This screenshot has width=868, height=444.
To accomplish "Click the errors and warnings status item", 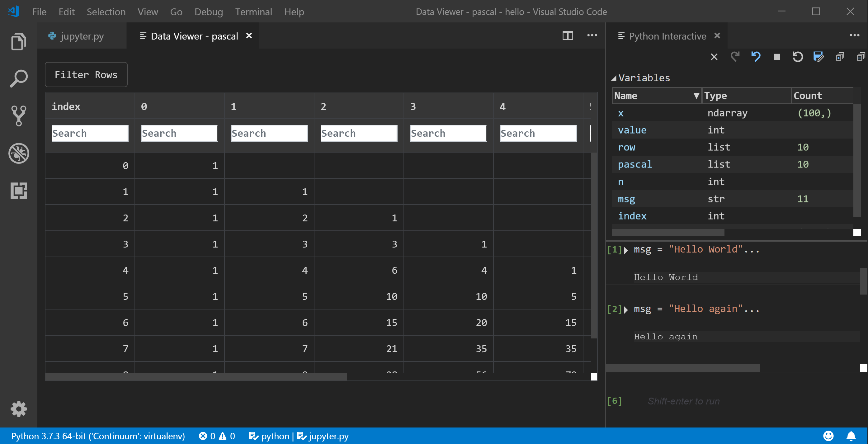I will pyautogui.click(x=217, y=436).
